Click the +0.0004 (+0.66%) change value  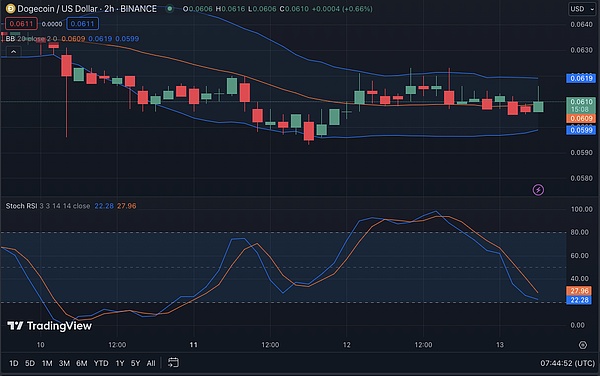(342, 8)
